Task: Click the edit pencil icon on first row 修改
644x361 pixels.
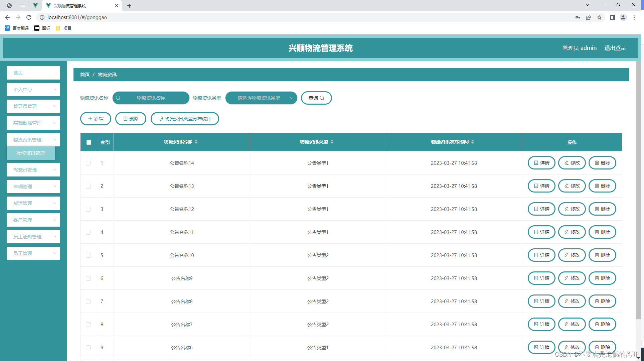Action: coord(566,163)
